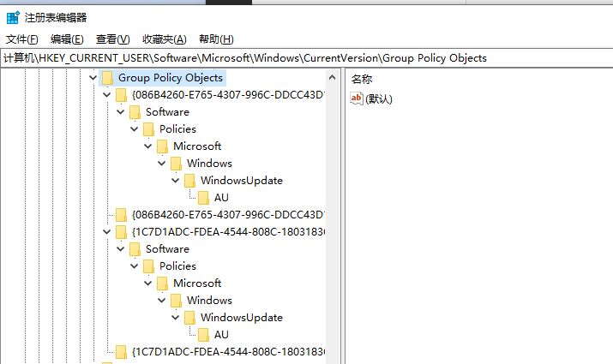Collapse Windows under the {086B4260 key
Viewport: 613px width, 364px height.
tap(161, 164)
